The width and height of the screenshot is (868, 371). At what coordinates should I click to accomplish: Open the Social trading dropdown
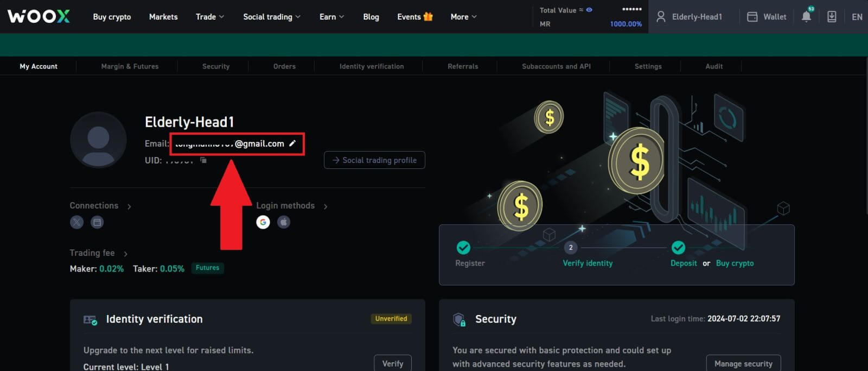271,17
